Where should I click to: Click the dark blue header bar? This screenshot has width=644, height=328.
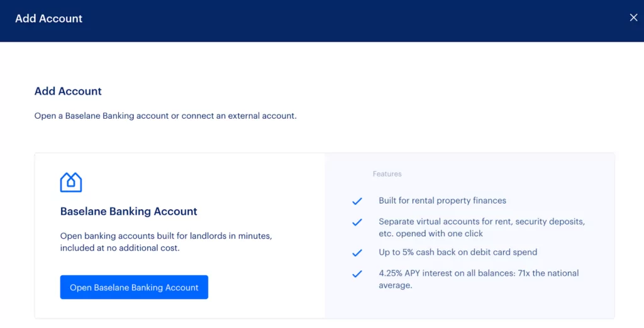[322, 21]
